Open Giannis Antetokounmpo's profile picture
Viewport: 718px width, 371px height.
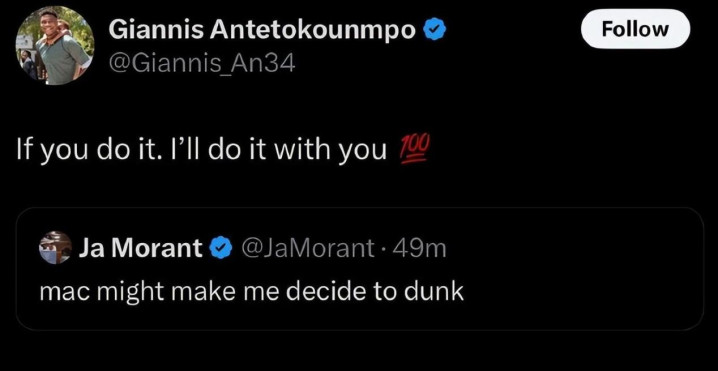coord(55,46)
